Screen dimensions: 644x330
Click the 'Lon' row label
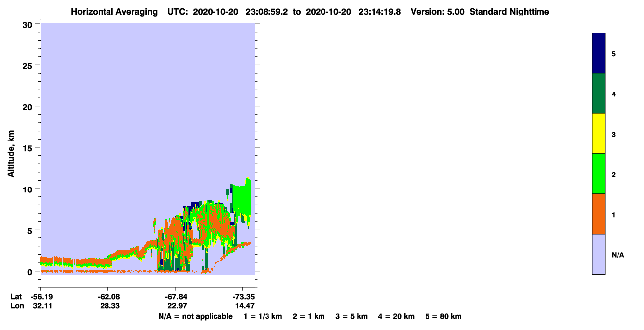pos(16,306)
